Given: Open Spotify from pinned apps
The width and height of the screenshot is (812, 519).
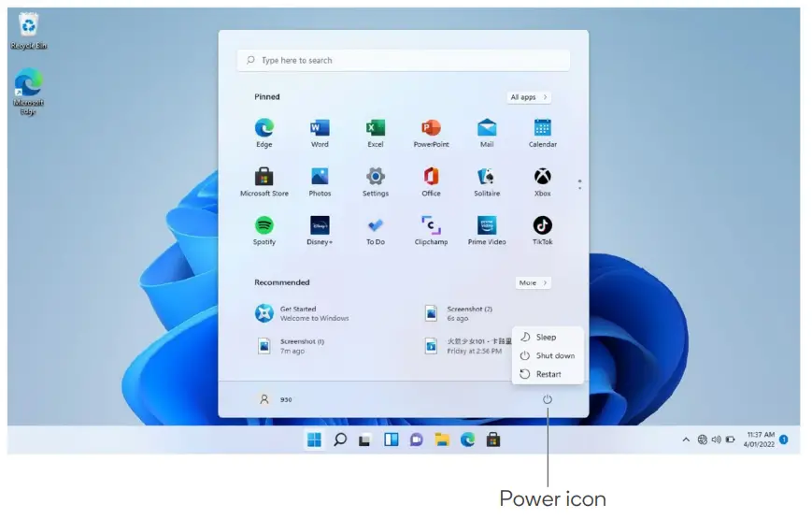Looking at the screenshot, I should click(x=264, y=230).
